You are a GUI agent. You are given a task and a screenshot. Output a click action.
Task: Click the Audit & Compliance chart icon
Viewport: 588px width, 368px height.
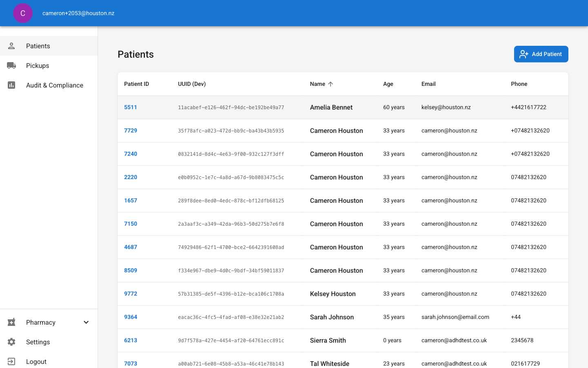click(x=11, y=85)
